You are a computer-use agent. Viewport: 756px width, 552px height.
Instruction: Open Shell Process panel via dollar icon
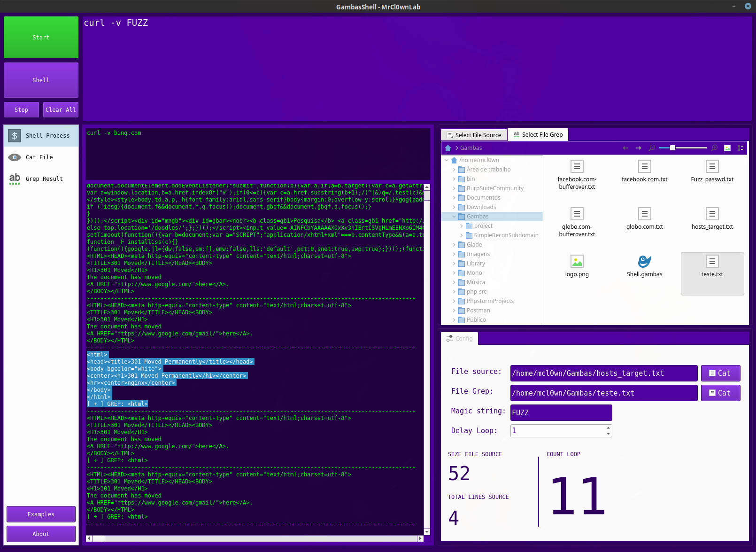15,136
